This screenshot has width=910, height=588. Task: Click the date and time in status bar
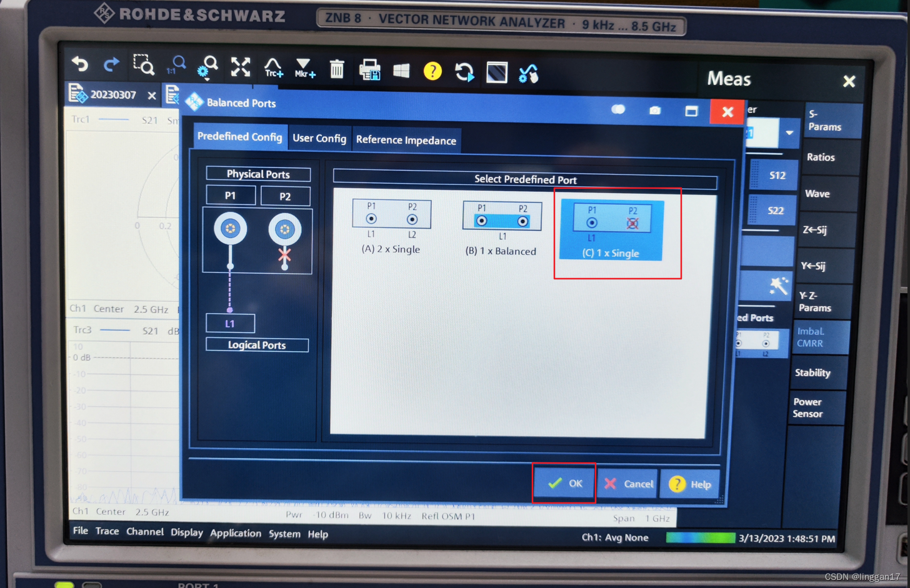click(787, 538)
